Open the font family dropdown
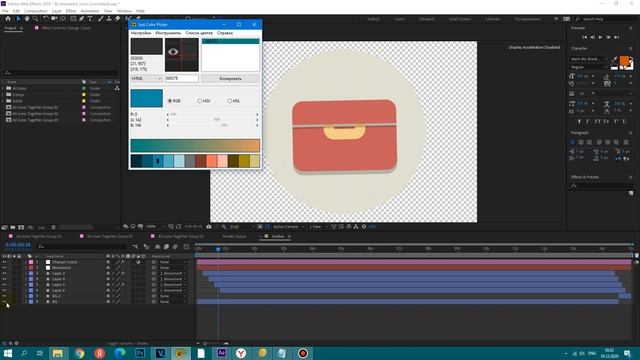This screenshot has height=360, width=640. 589,59
